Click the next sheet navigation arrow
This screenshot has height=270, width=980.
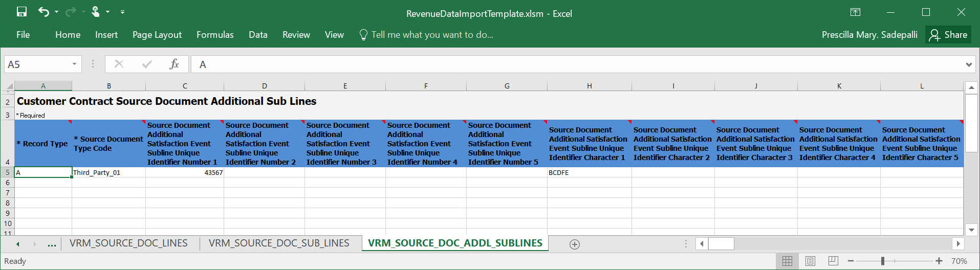point(35,244)
